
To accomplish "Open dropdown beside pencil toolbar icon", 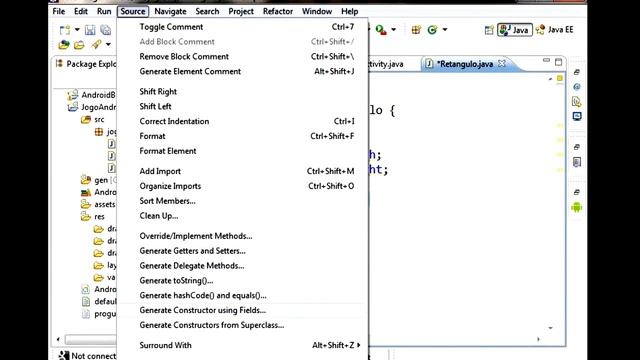I will 108,44.
